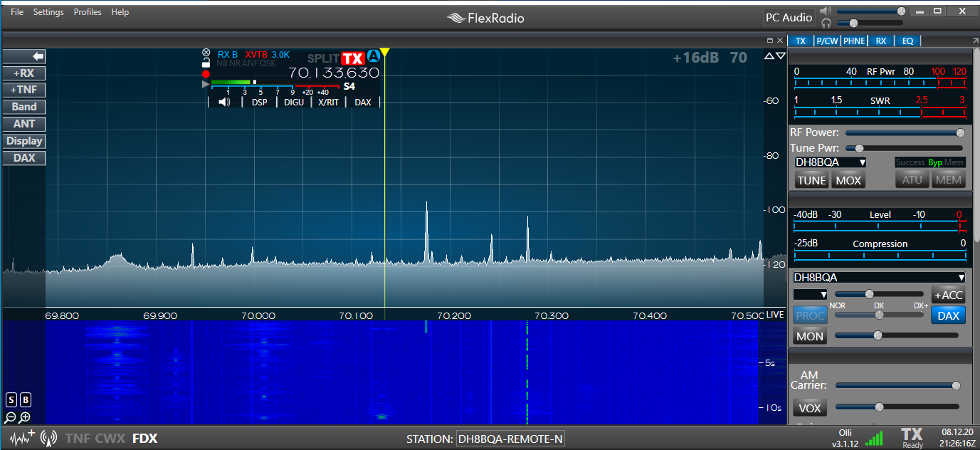Adjust the AM Carrier slider
The width and height of the screenshot is (980, 450).
(899, 385)
